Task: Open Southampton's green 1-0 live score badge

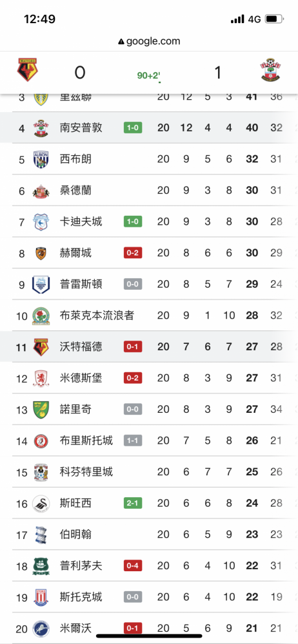Action: 133,128
